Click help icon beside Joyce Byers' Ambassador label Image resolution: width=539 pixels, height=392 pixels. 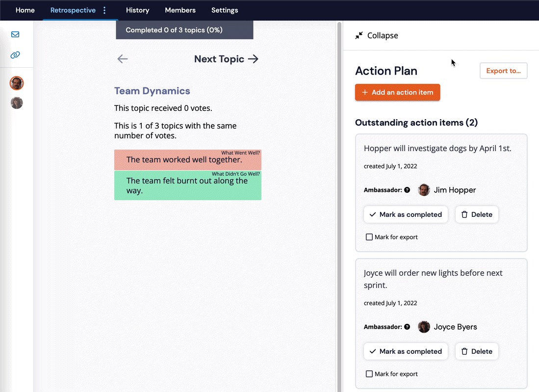407,327
